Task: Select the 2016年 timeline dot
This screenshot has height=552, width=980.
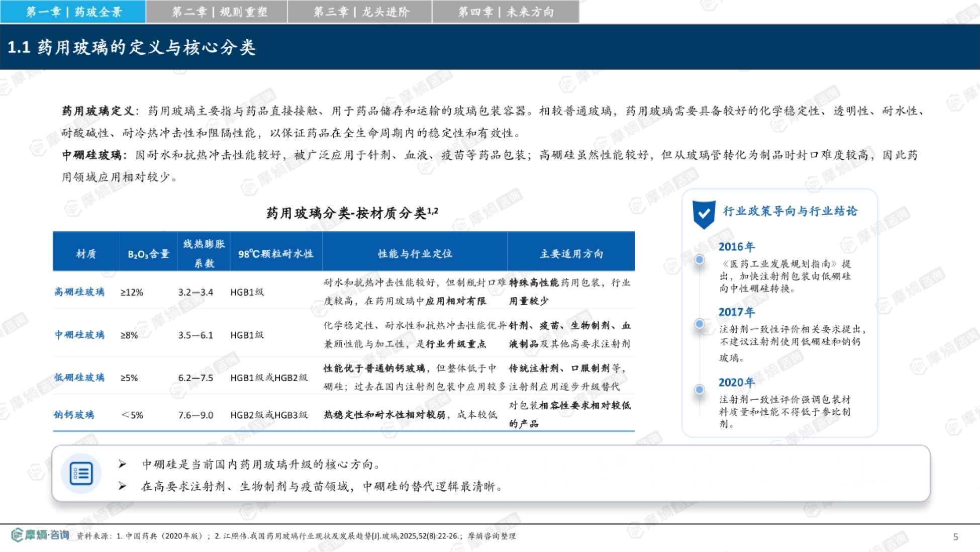Action: [699, 259]
